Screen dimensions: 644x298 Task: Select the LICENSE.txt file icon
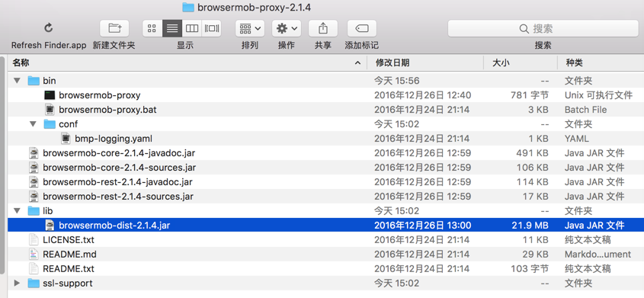(34, 240)
